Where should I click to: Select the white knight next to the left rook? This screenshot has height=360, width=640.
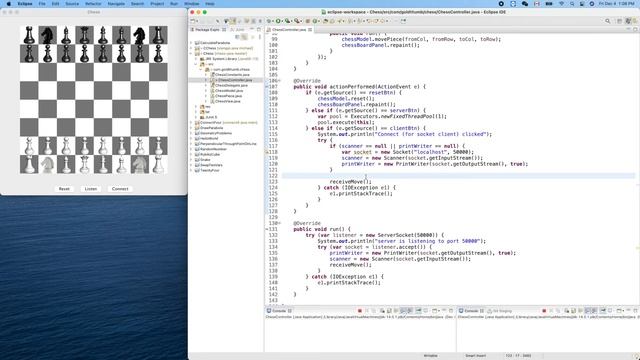[x=48, y=164]
